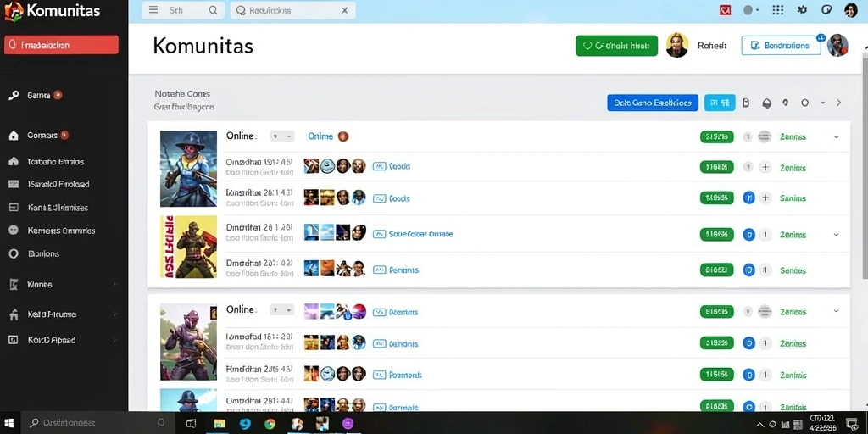The width and height of the screenshot is (868, 434).
Task: Open the blue hat character thumbnail
Action: (x=189, y=169)
